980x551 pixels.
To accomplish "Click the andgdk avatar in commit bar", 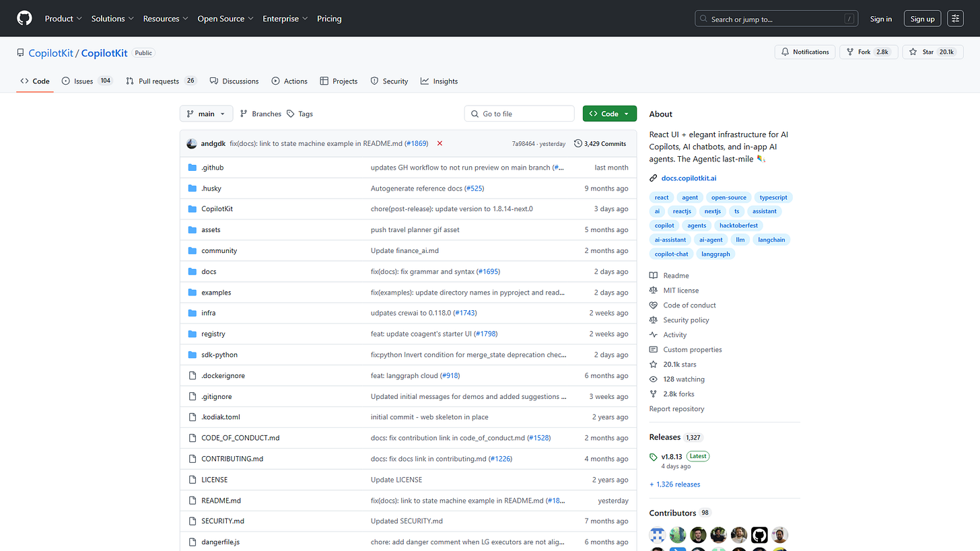I will coord(192,143).
